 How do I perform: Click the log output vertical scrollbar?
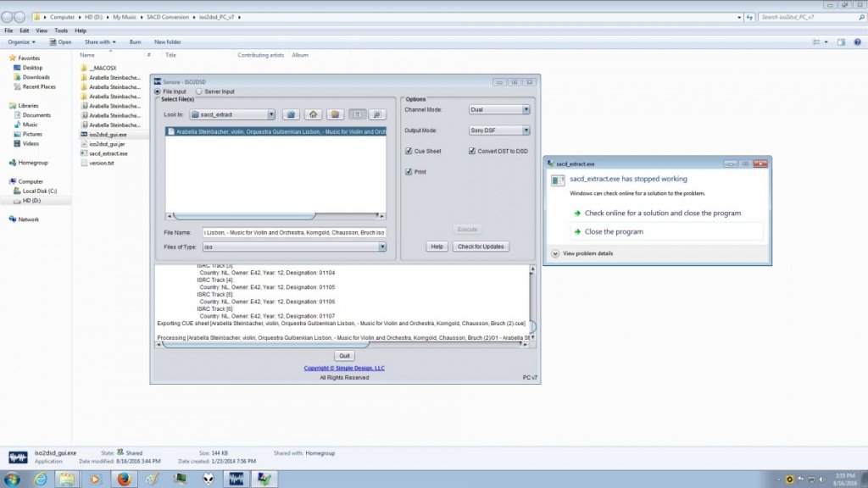click(x=532, y=302)
